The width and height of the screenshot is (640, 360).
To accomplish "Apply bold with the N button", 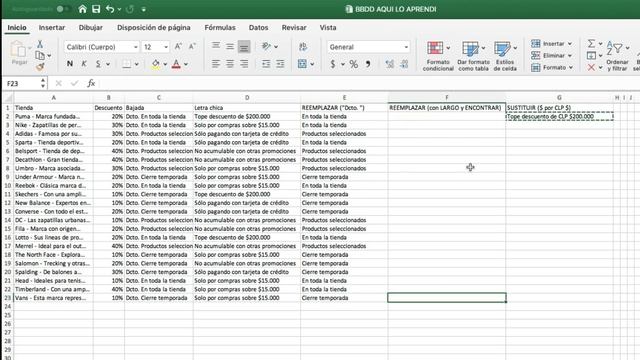I will 70,64.
